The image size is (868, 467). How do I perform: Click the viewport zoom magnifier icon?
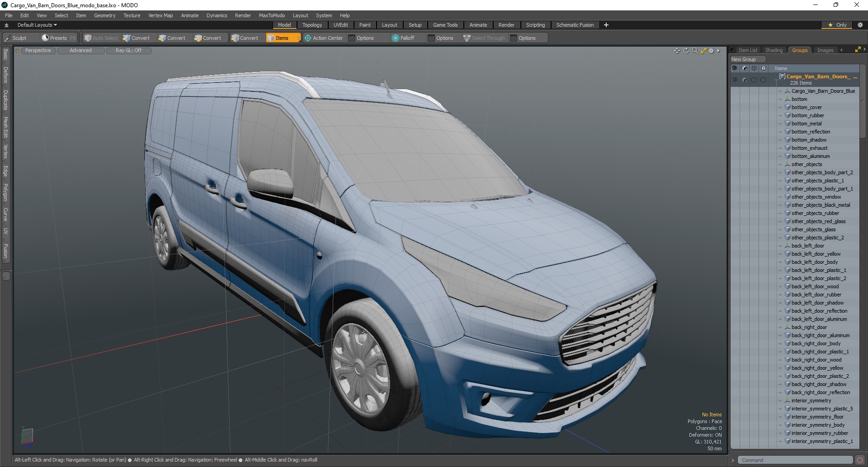click(x=695, y=51)
